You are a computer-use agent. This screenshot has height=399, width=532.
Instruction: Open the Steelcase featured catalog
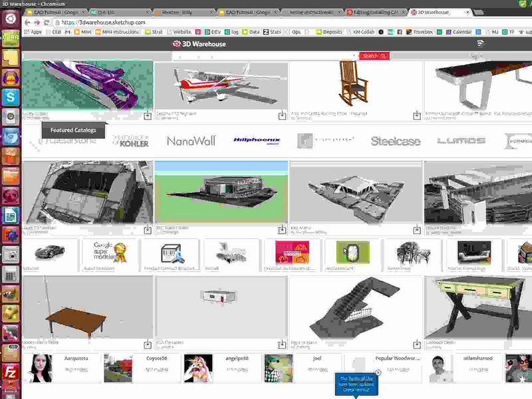click(395, 141)
